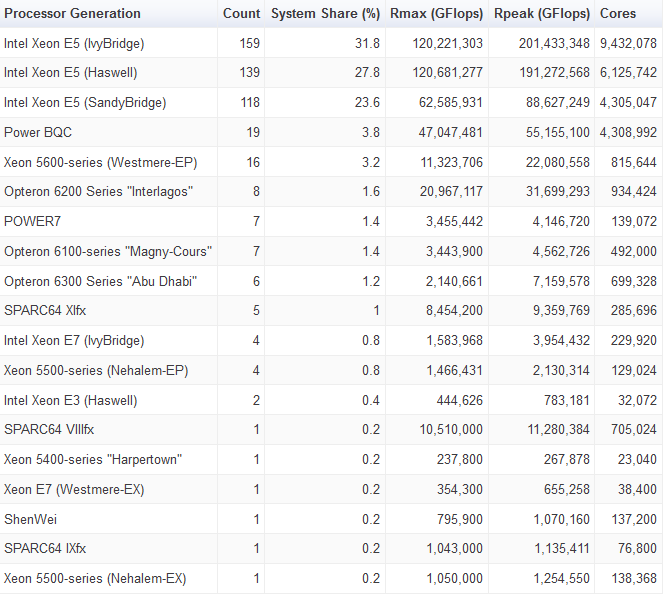The width and height of the screenshot is (665, 595).
Task: Click cores value 705,024
Action: (634, 430)
